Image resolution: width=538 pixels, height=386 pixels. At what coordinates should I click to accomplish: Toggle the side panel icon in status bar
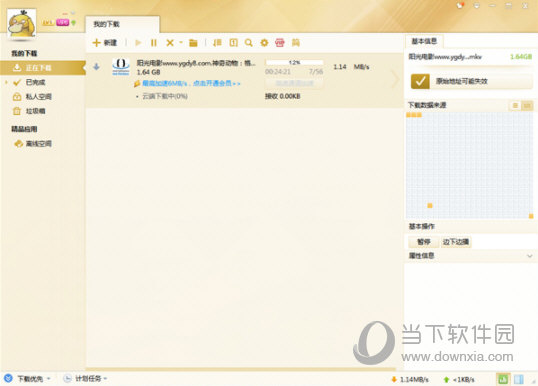[x=519, y=379]
